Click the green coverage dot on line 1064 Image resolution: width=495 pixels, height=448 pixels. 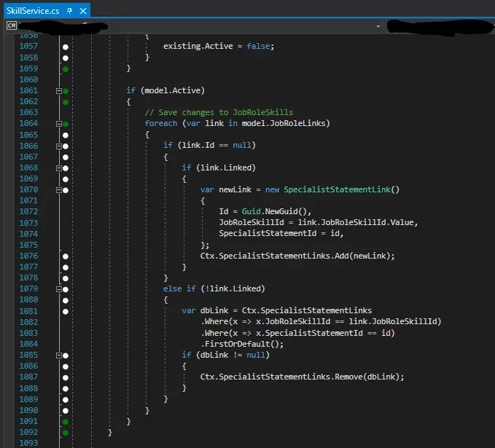pyautogui.click(x=66, y=124)
